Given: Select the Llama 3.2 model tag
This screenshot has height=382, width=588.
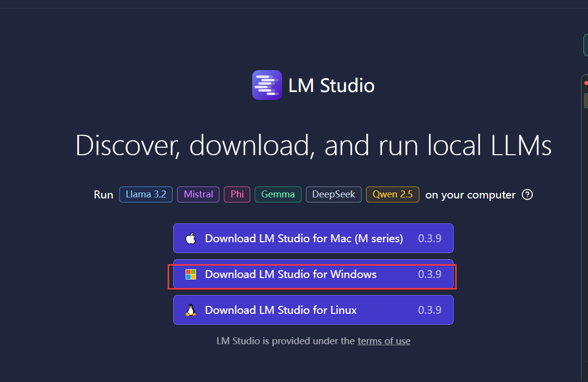Looking at the screenshot, I should tap(146, 194).
